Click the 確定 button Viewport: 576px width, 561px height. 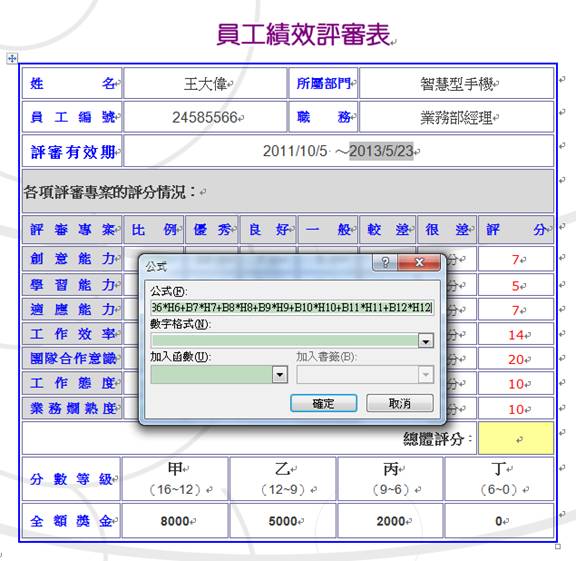(323, 403)
